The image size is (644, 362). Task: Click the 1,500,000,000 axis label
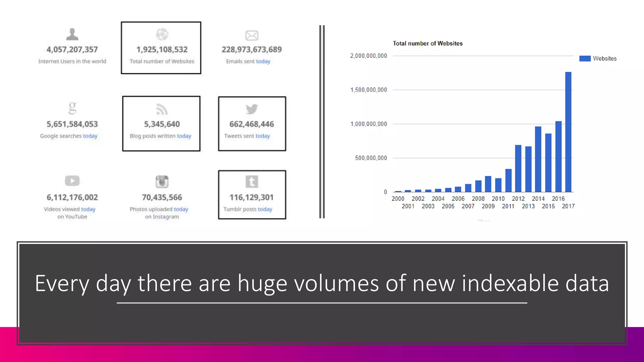(x=369, y=90)
